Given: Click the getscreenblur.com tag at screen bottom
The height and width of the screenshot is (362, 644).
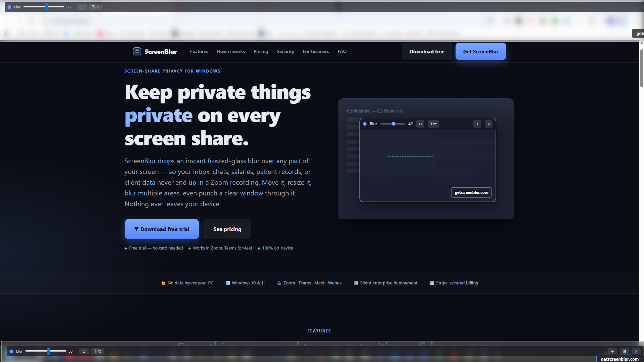Looking at the screenshot, I should [x=620, y=359].
